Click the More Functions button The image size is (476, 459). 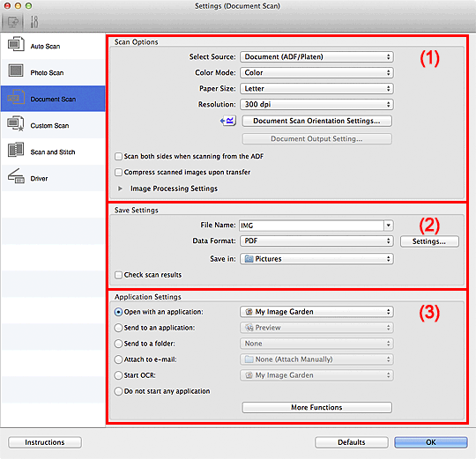click(316, 407)
